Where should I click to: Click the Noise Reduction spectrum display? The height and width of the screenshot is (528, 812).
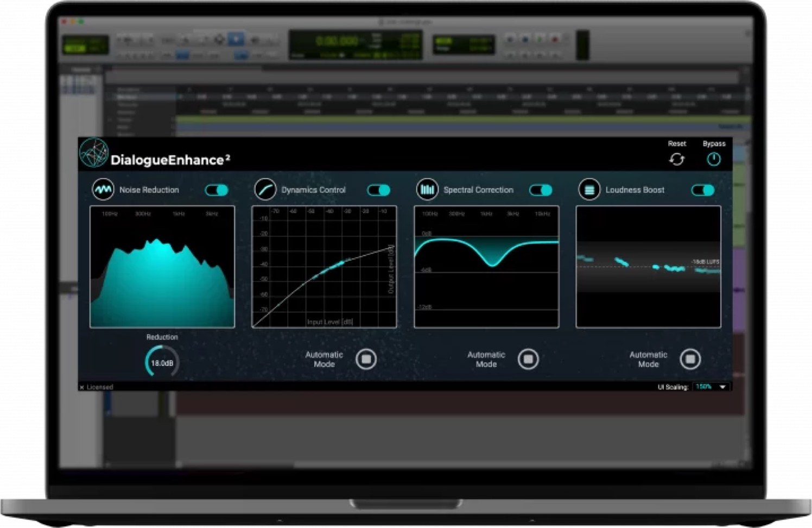162,267
